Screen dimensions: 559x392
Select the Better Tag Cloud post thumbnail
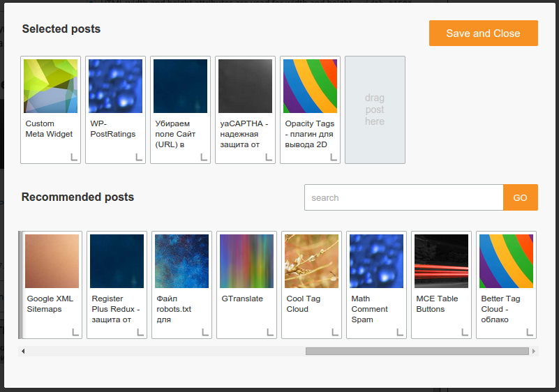[506, 261]
